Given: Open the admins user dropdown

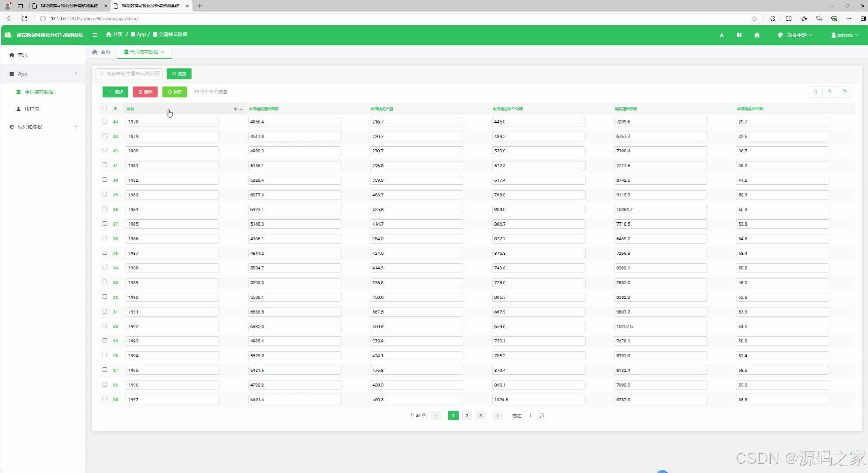Looking at the screenshot, I should pyautogui.click(x=845, y=35).
